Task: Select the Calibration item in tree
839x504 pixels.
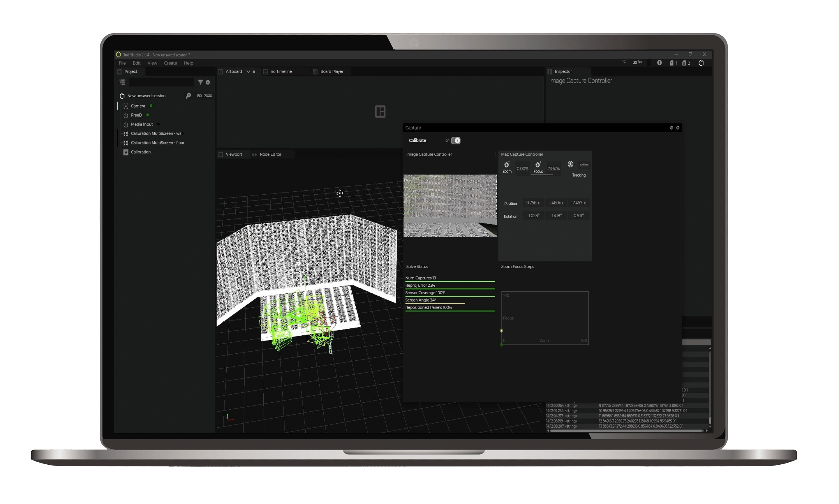Action: coord(141,152)
